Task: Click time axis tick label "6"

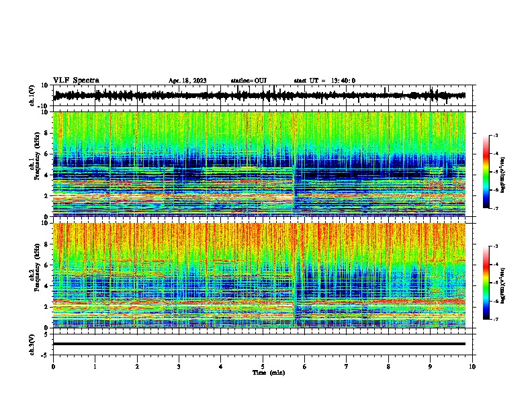Action: 305,367
